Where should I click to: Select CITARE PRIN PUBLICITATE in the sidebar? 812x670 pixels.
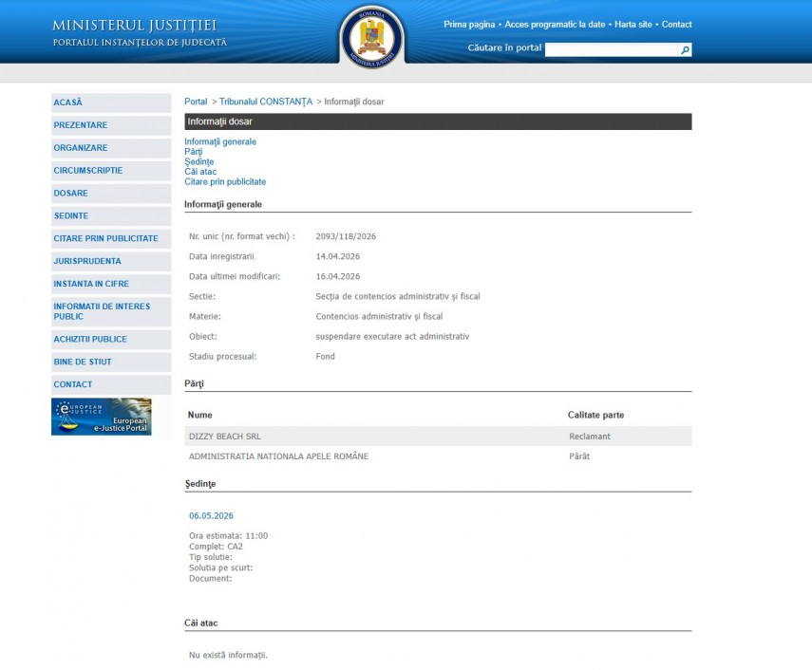pos(105,238)
